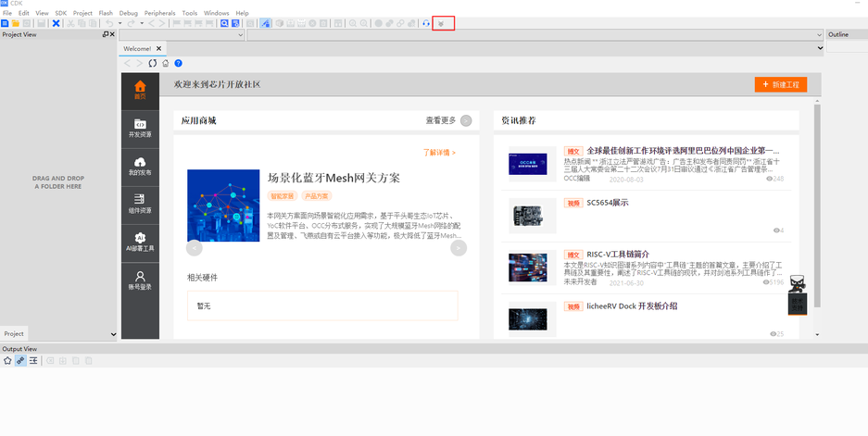Toggle word-wrap icon in Output View
The image size is (868, 436).
pos(33,361)
